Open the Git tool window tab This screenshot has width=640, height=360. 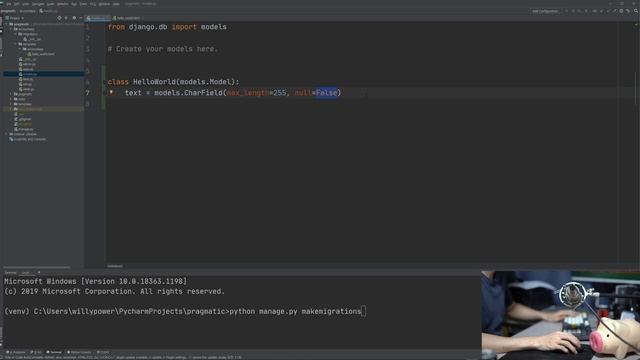click(x=36, y=352)
